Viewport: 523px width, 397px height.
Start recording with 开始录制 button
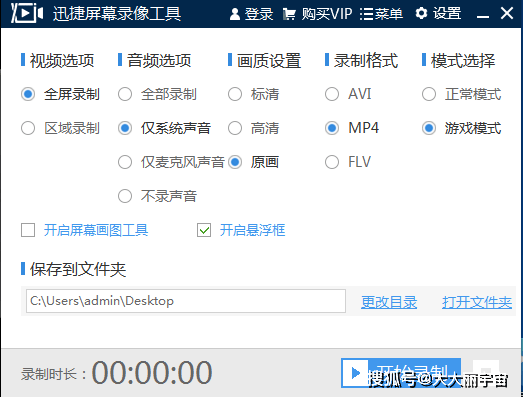[401, 373]
